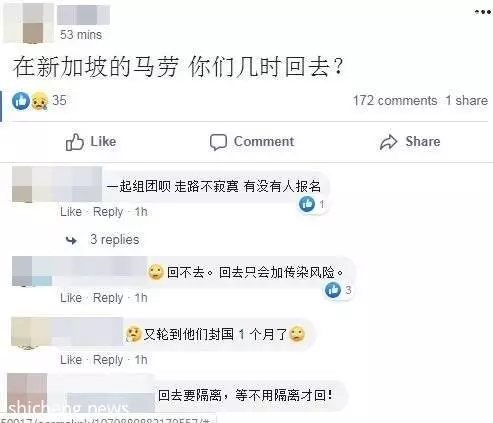
Task: View the blue like reaction icon beside 35
Action: pos(21,101)
